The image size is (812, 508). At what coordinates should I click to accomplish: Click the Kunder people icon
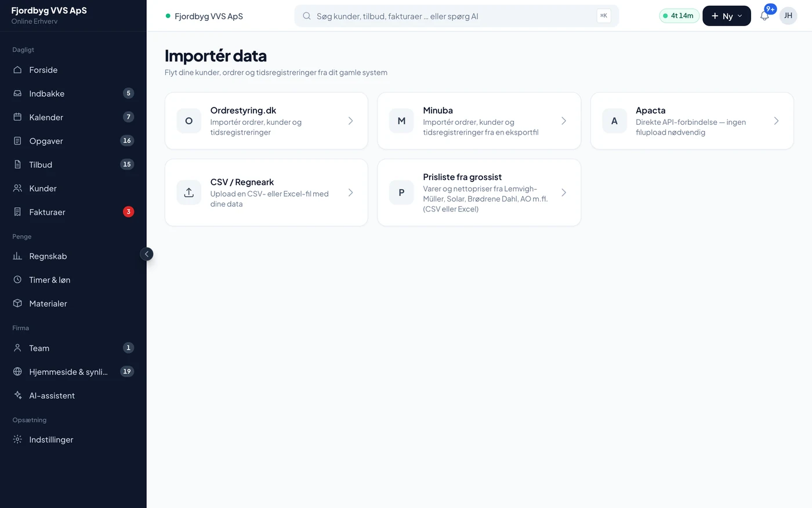(x=17, y=189)
